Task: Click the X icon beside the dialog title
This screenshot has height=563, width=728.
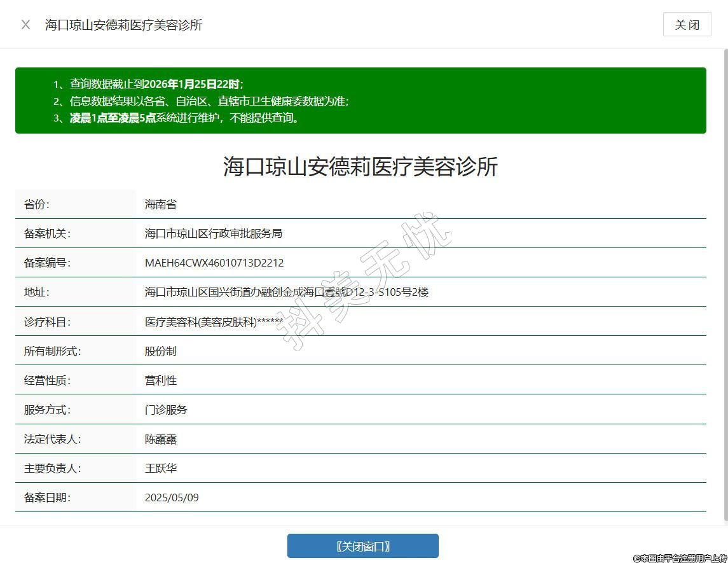Action: click(x=25, y=25)
